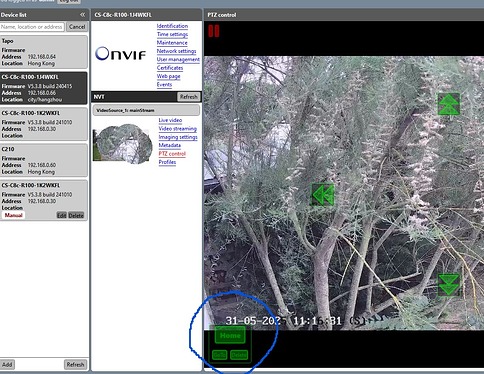Select the C210 device entry

coord(44,160)
